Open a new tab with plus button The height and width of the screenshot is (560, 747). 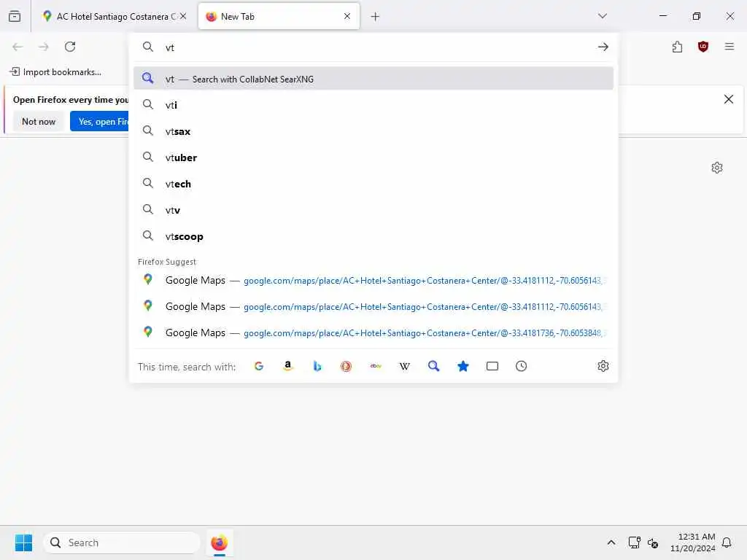[376, 17]
